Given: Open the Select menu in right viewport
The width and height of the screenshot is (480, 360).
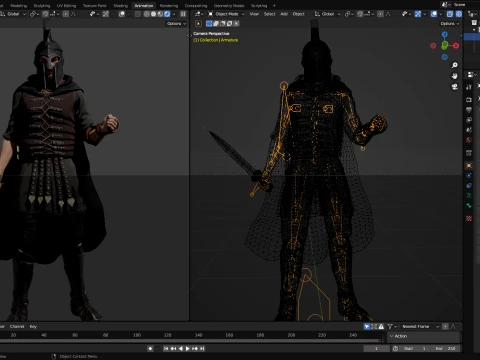Looking at the screenshot, I should pyautogui.click(x=270, y=14).
